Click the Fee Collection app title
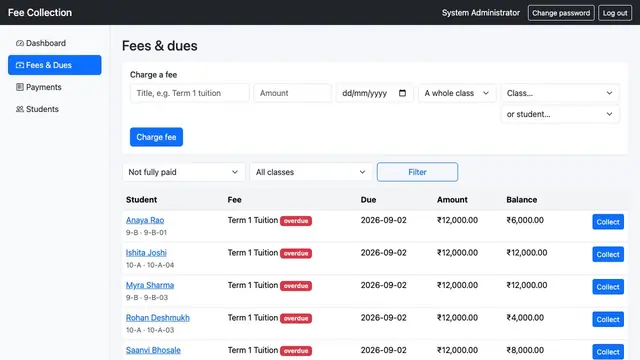 40,13
